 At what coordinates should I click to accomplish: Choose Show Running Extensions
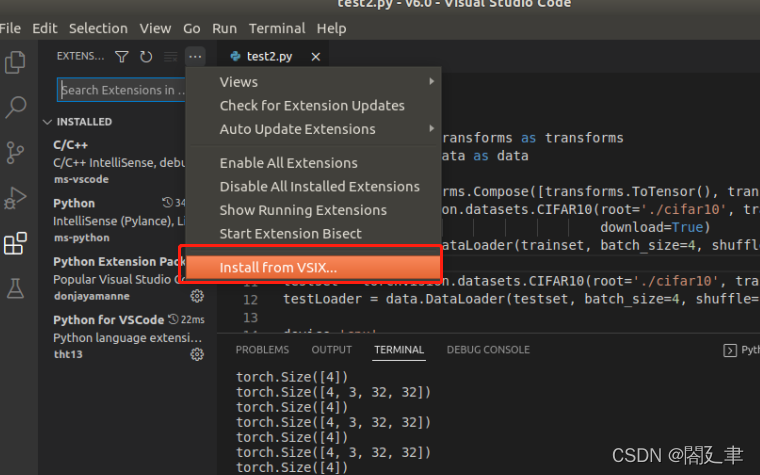point(313,210)
